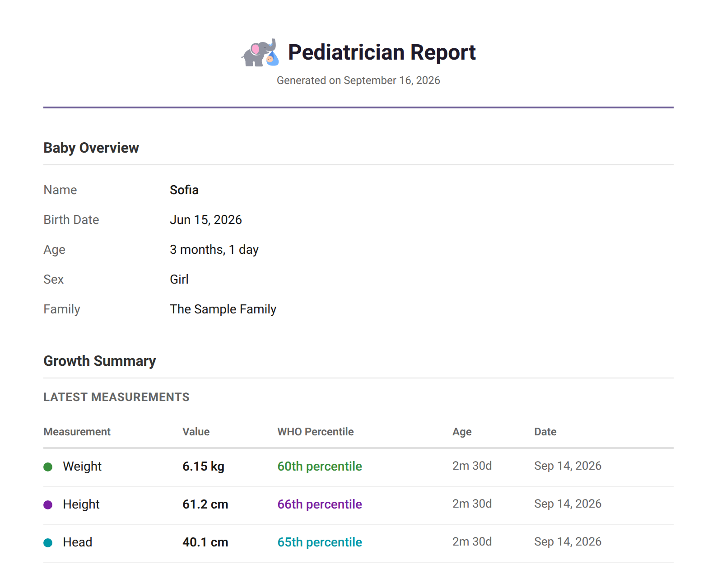
Task: Click the Birth Date field label
Action: pyautogui.click(x=71, y=219)
